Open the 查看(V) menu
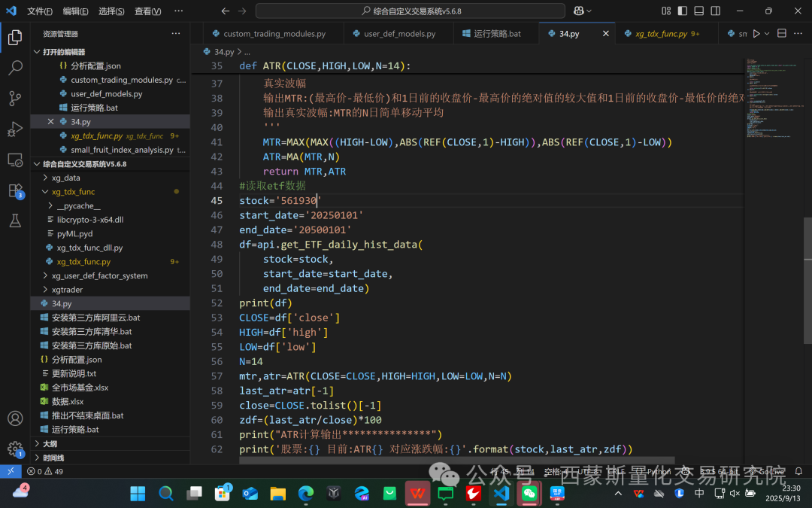 (x=147, y=11)
